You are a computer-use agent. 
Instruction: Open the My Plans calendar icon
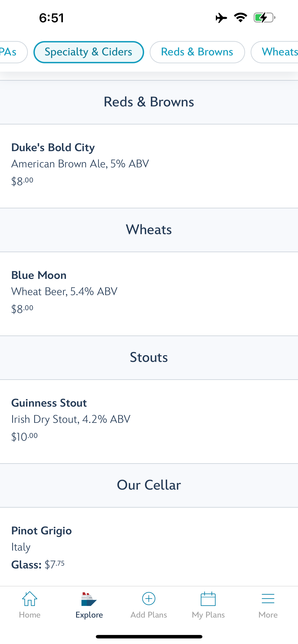[x=208, y=599]
